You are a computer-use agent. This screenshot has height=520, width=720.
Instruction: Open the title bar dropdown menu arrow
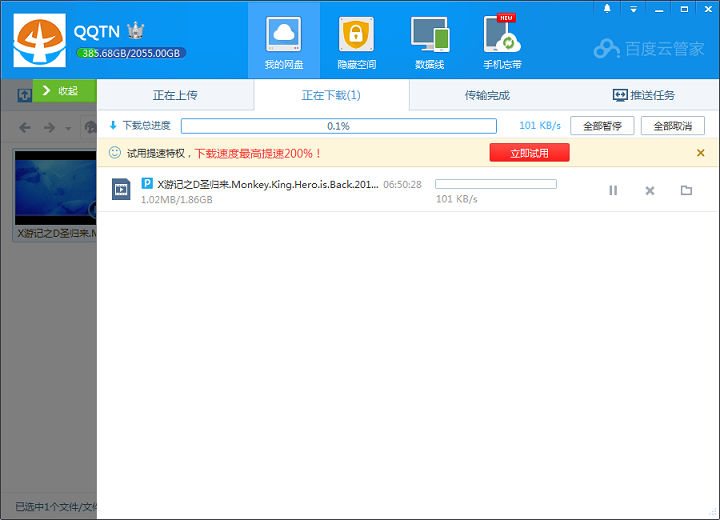633,8
